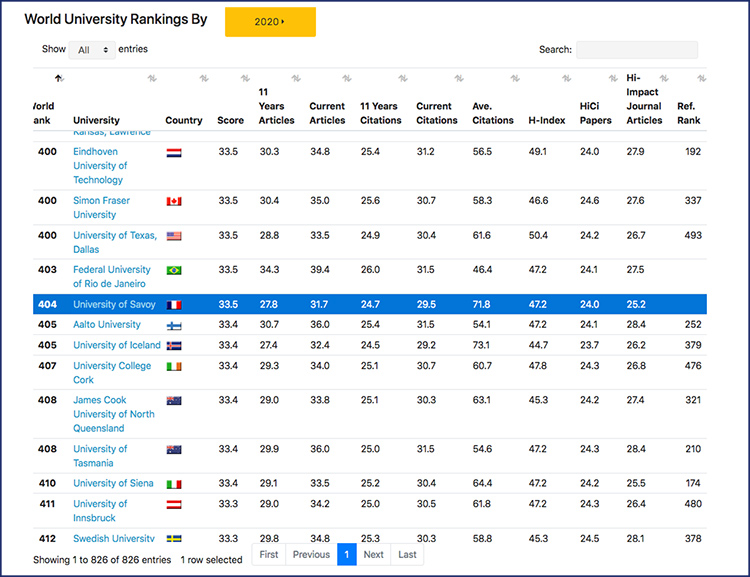
Task: Open University of Siena link
Action: click(113, 483)
